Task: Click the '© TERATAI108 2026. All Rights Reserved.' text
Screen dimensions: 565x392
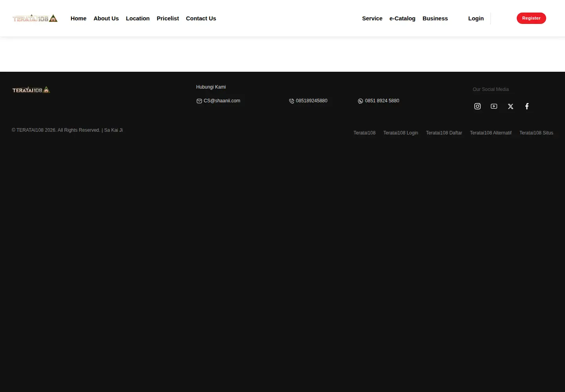Action: 56,130
